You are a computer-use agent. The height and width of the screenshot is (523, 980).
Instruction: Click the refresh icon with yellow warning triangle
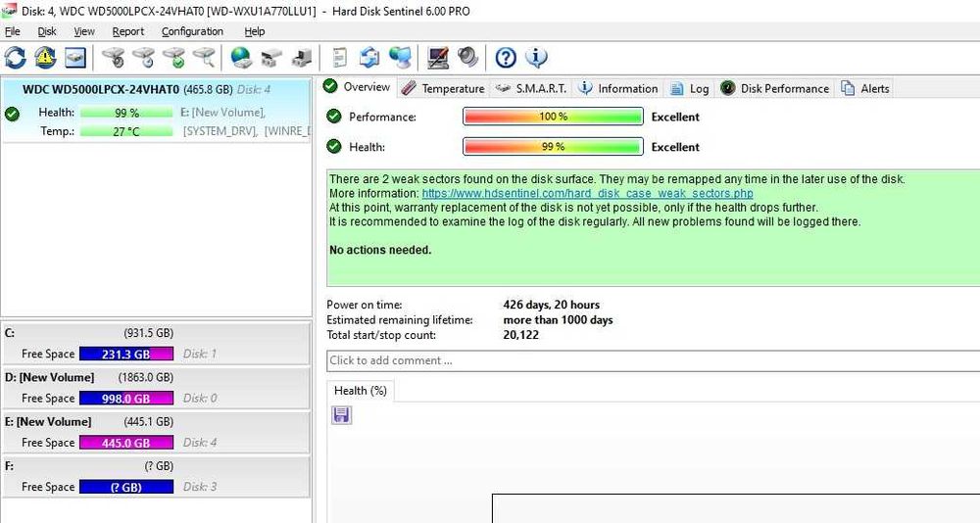coord(45,58)
